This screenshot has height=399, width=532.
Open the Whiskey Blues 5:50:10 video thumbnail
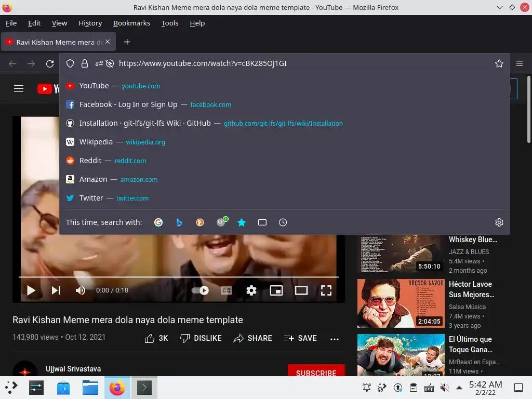(401, 254)
